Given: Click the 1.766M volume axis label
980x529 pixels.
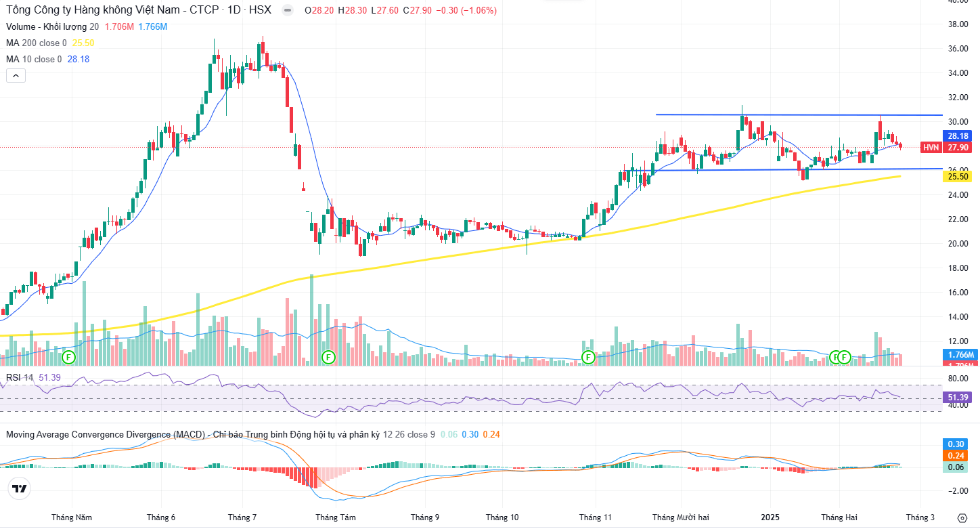Looking at the screenshot, I should coord(961,355).
